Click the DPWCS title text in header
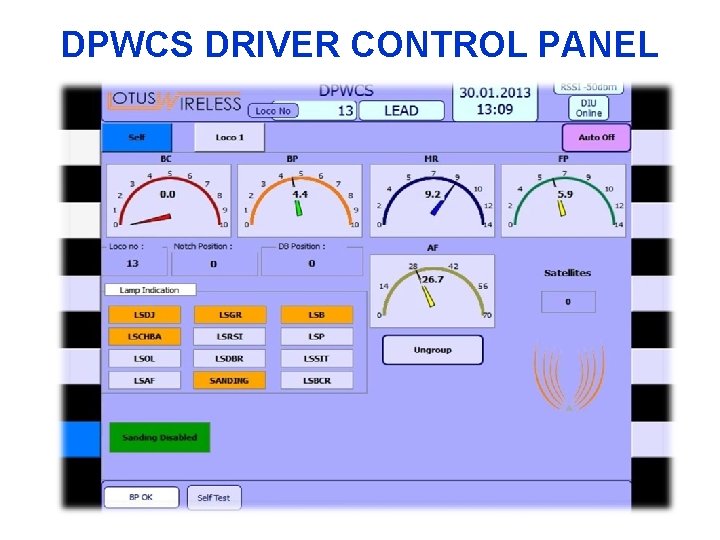 point(346,90)
